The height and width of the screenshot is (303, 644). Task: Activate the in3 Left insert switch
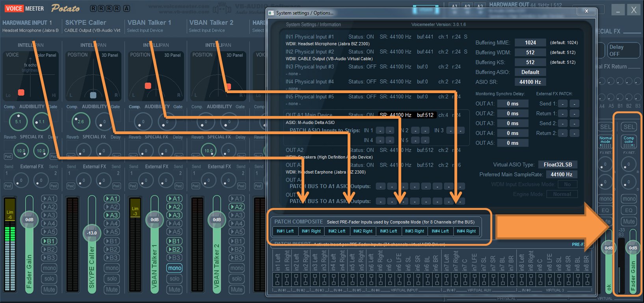pos(315,280)
